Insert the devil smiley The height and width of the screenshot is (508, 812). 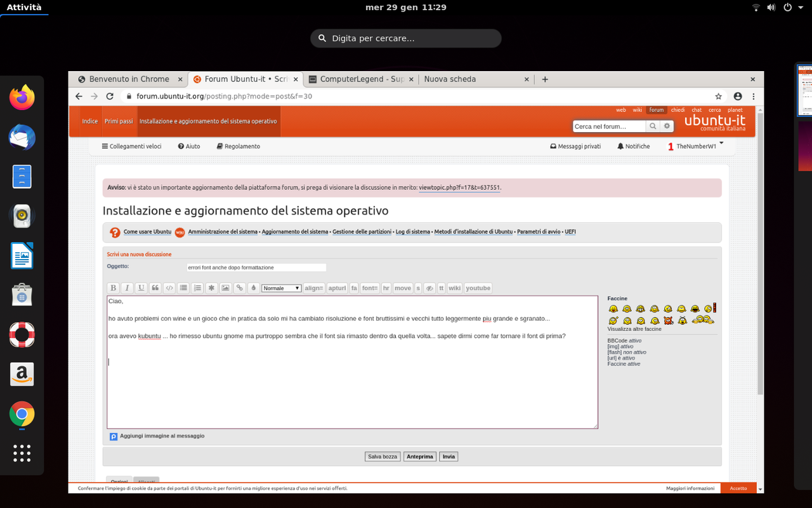coord(668,320)
